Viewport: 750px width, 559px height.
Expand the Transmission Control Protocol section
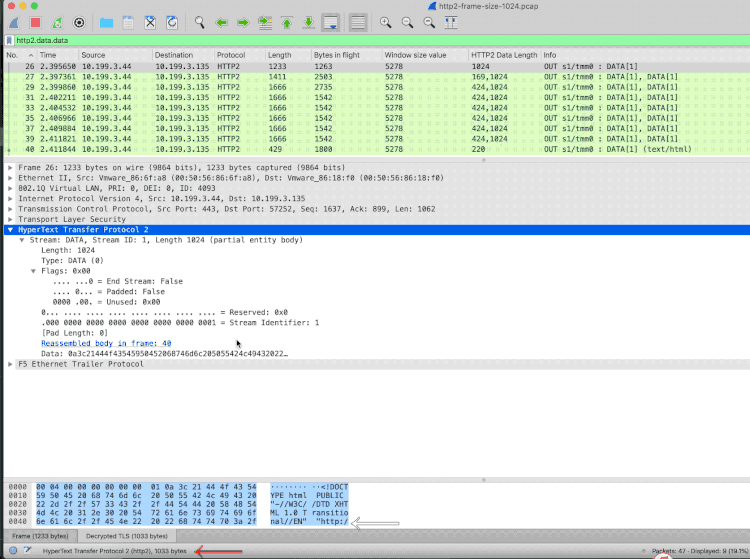pos(10,209)
